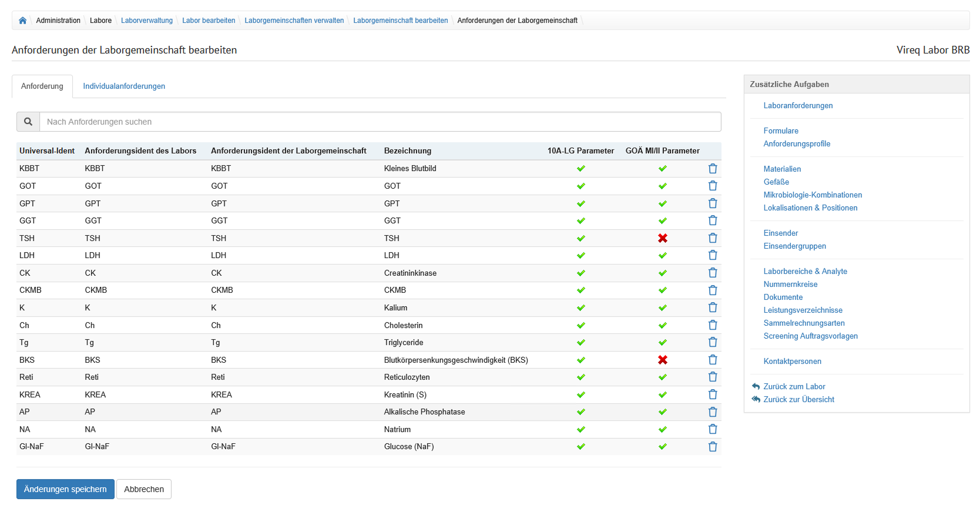Switch to the Individualanforderungen tab
The height and width of the screenshot is (505, 980).
[x=124, y=86]
